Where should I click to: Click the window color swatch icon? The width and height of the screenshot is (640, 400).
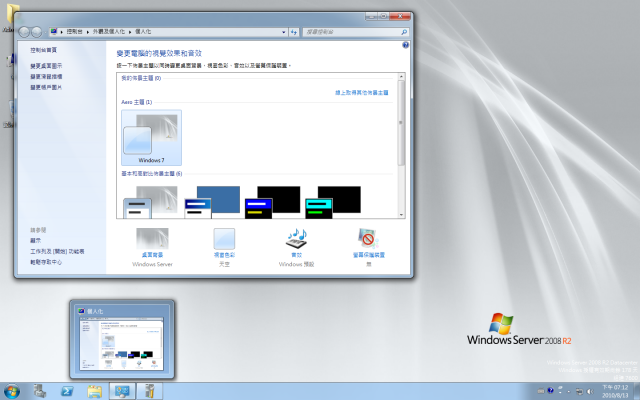point(224,239)
